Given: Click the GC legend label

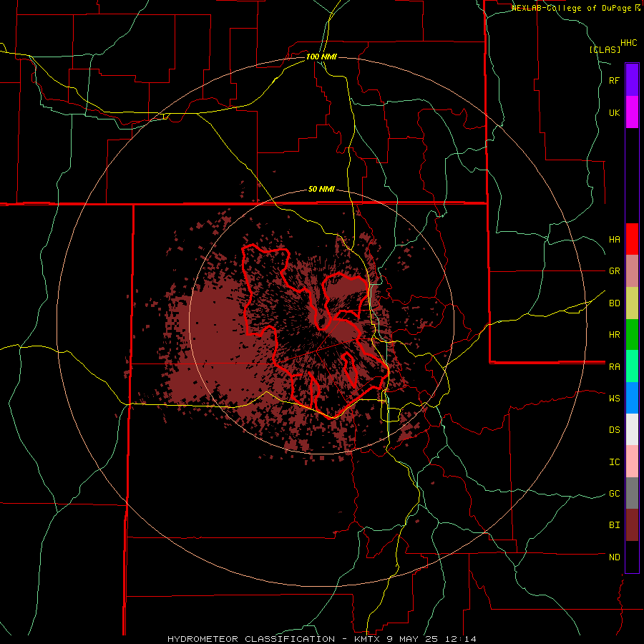Looking at the screenshot, I should tap(614, 494).
